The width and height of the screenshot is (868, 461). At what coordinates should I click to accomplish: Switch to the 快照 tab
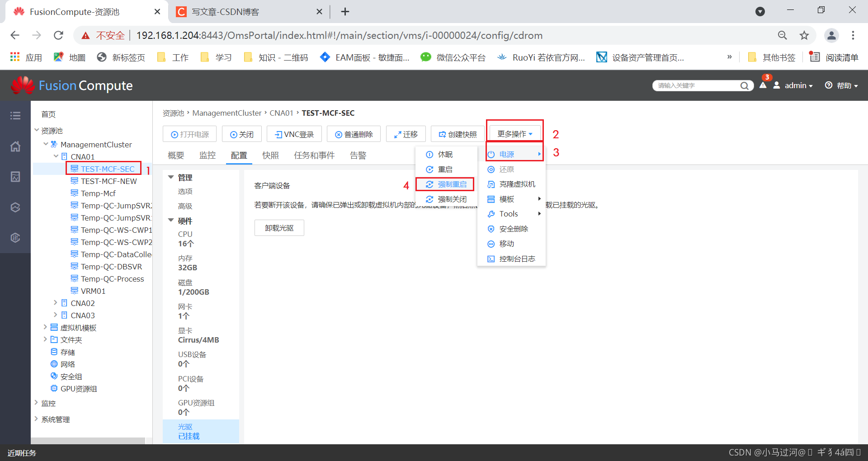coord(270,155)
